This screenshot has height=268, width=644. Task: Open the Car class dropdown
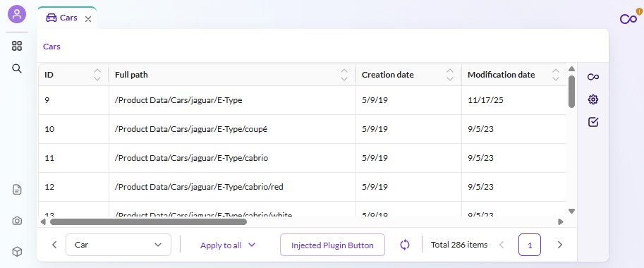point(119,245)
